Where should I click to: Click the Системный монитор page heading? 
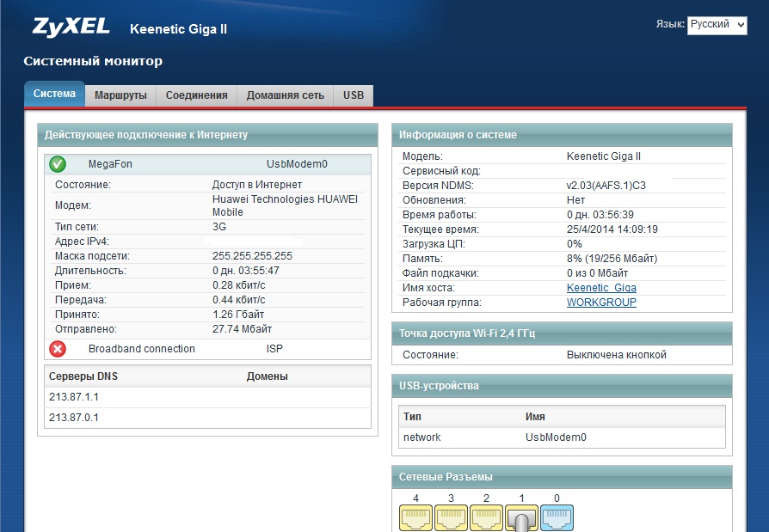(x=93, y=61)
